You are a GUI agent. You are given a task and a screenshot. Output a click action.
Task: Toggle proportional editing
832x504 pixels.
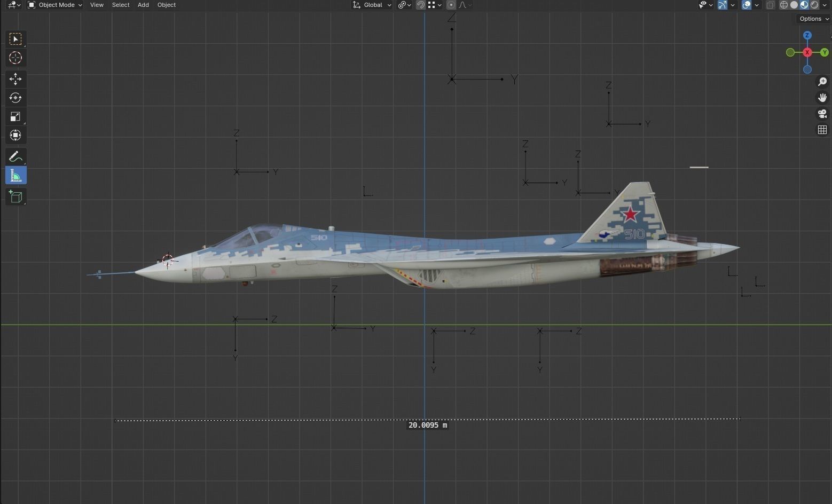pyautogui.click(x=451, y=5)
